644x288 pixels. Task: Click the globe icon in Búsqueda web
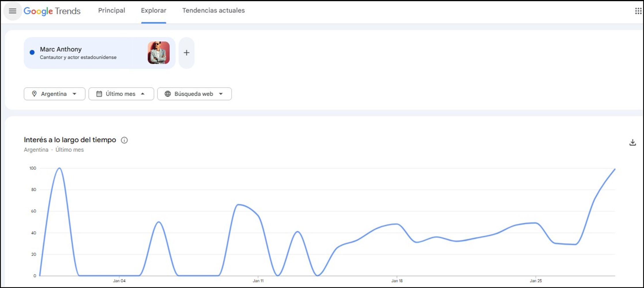click(x=168, y=94)
